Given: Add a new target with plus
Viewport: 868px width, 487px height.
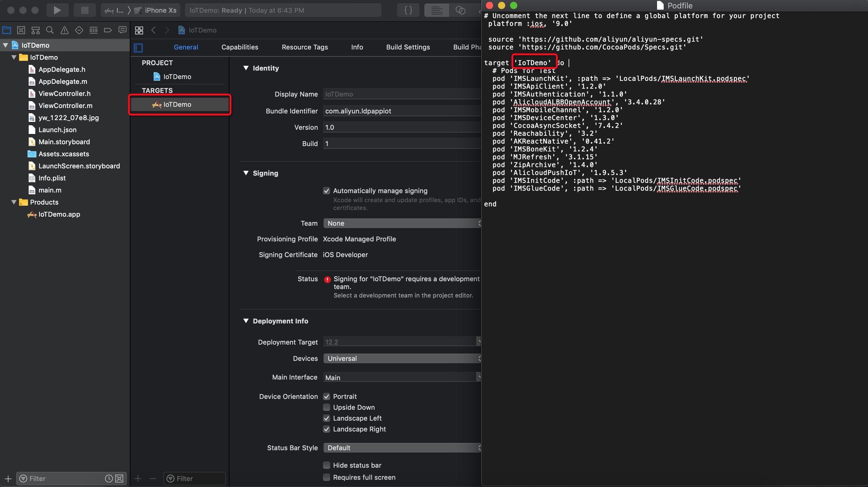Looking at the screenshot, I should point(138,479).
